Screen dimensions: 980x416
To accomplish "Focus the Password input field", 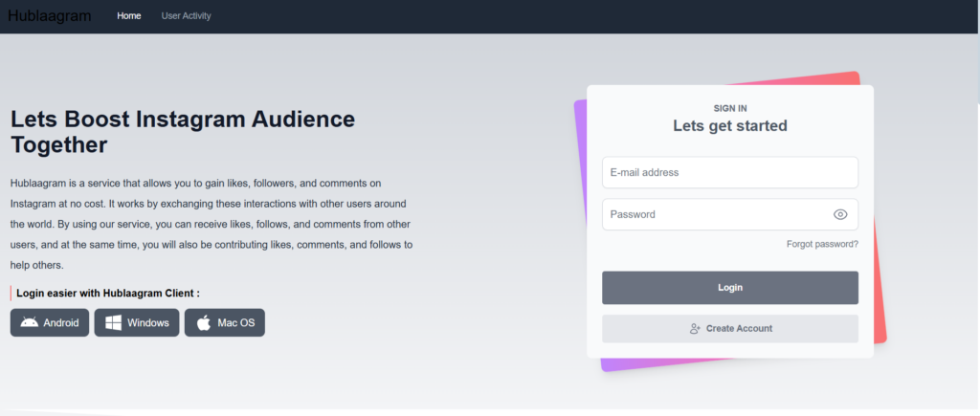I will coord(730,214).
